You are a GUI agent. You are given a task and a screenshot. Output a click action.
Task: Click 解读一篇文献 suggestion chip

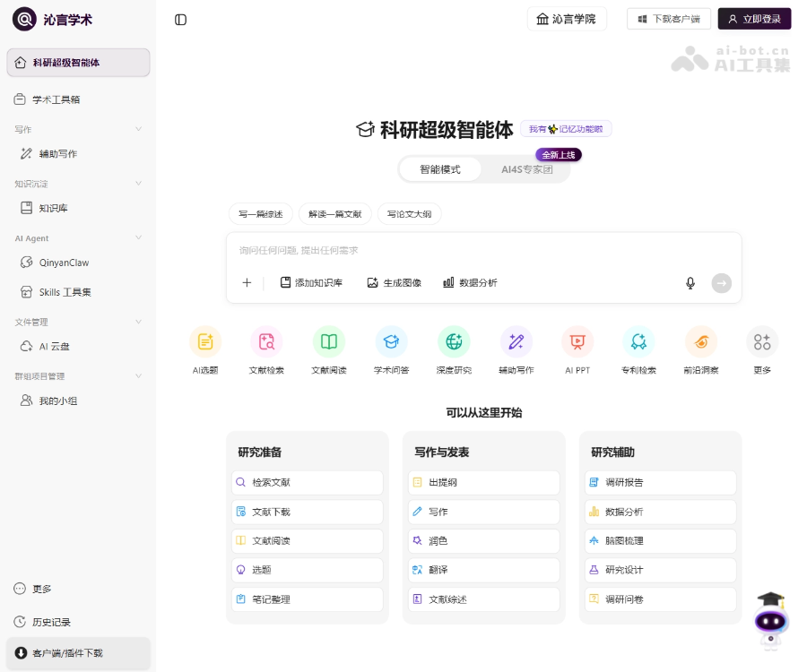(x=335, y=214)
